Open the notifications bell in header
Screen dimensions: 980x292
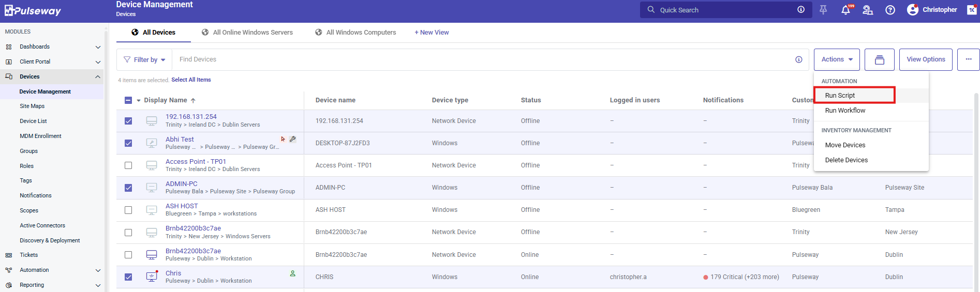point(845,10)
